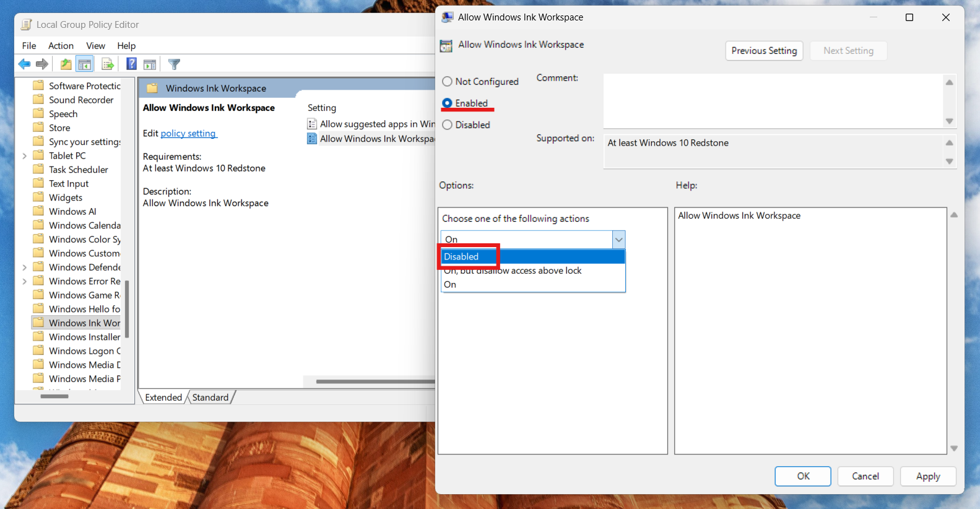Click the gray Forward arrow in the toolbar

(x=42, y=64)
